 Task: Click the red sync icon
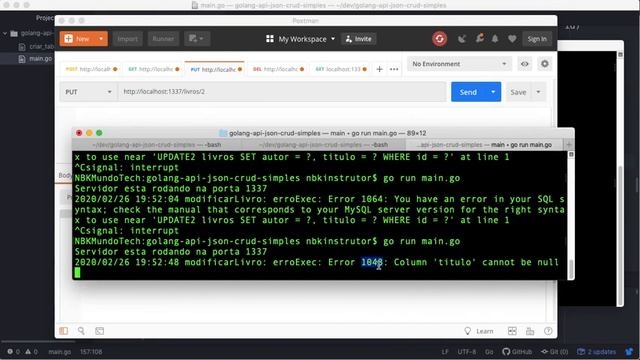coord(440,39)
